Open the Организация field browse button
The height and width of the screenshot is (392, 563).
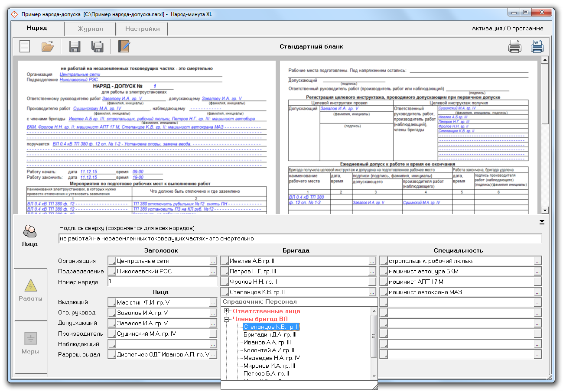click(x=213, y=261)
